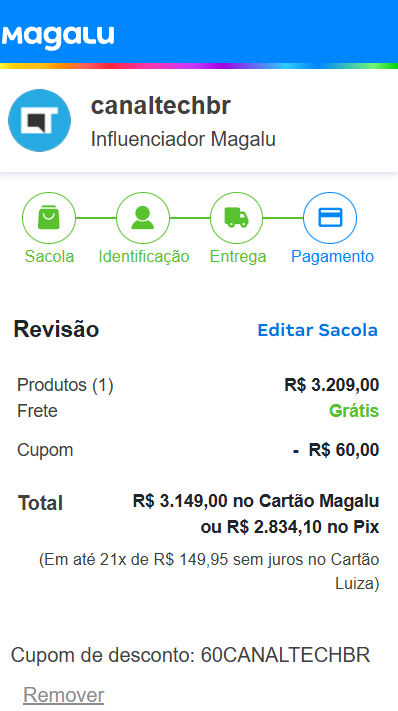398x711 pixels.
Task: Click the Sacola step label
Action: [x=49, y=257]
